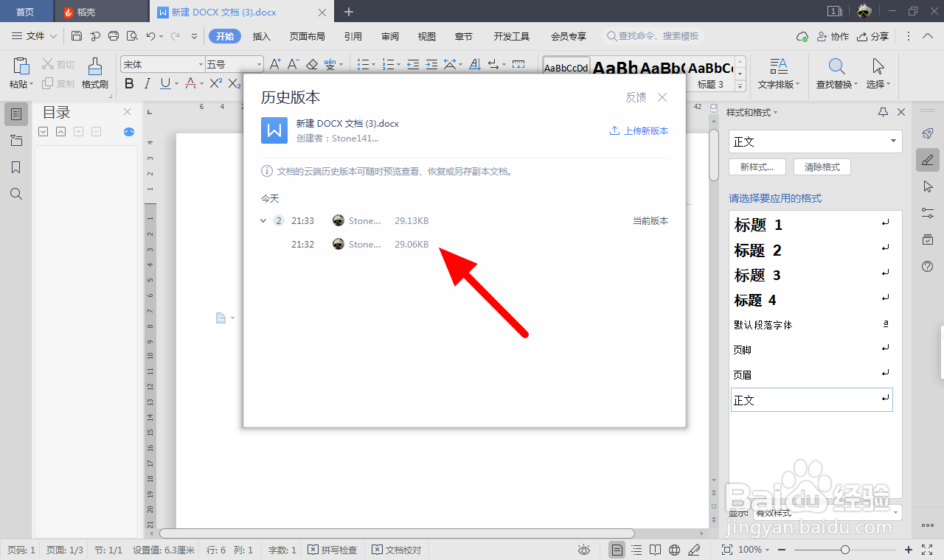The height and width of the screenshot is (560, 944).
Task: Switch to outline view in status bar
Action: (x=636, y=550)
